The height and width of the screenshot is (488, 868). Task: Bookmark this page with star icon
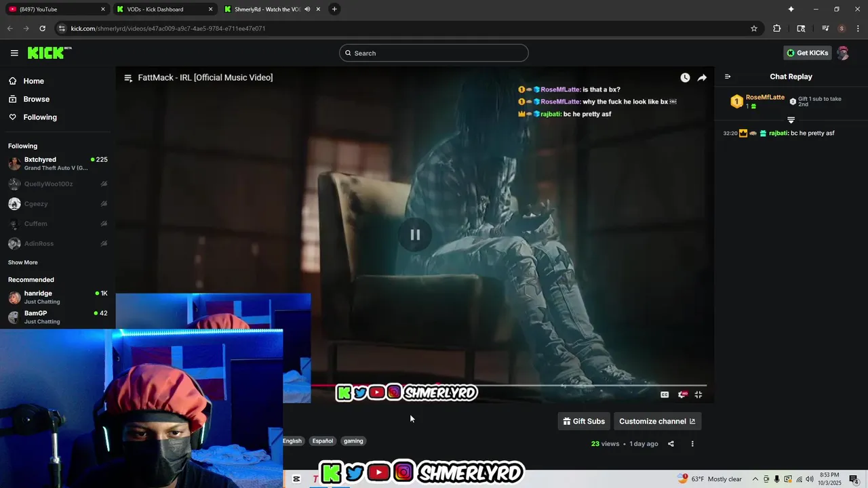point(754,28)
